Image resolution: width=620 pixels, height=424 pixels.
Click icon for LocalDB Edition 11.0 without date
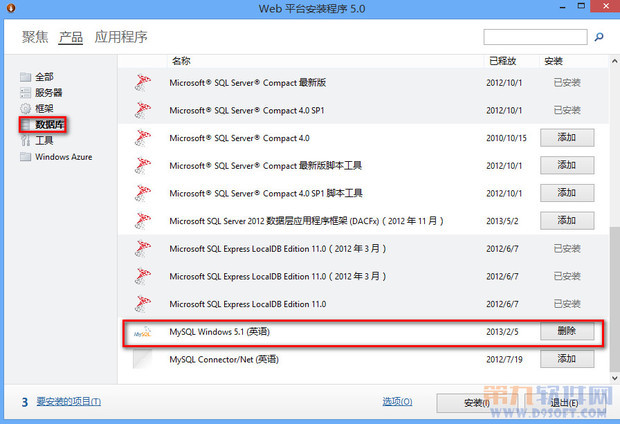tap(143, 304)
